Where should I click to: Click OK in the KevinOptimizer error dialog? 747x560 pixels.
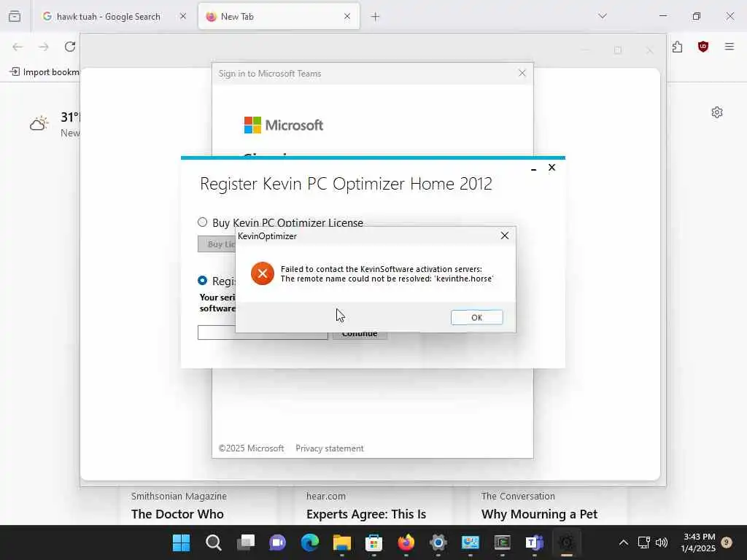click(x=476, y=318)
